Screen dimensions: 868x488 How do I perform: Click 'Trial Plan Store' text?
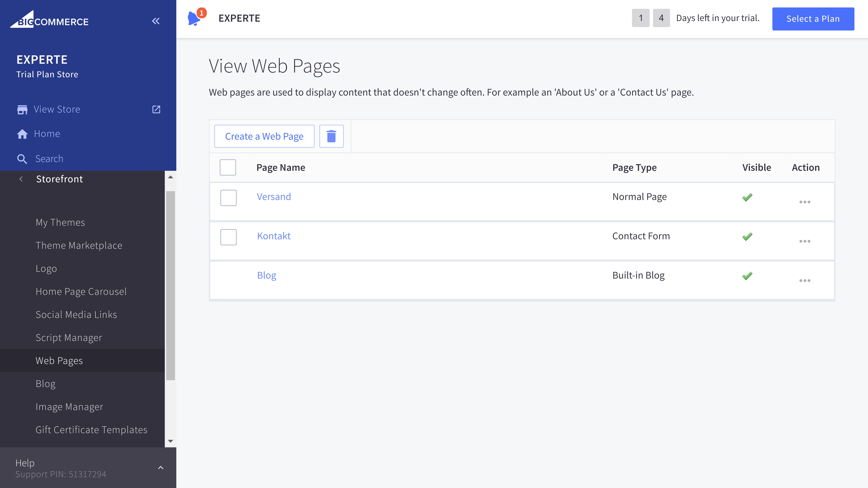pos(47,74)
